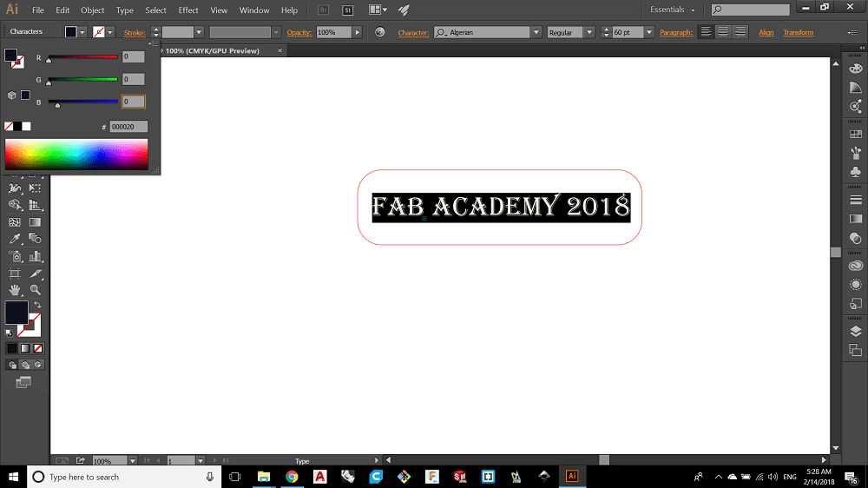Open the Color panel flyout menu
This screenshot has height=488, width=868.
click(154, 43)
